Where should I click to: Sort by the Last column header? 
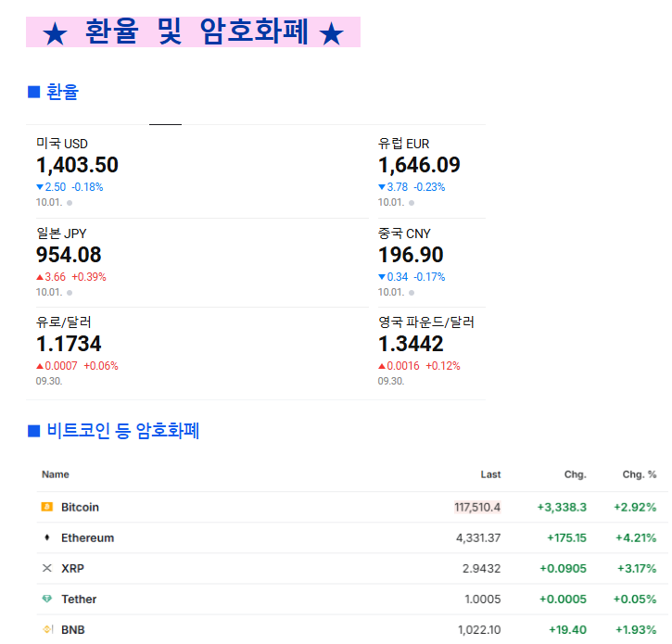(x=490, y=474)
